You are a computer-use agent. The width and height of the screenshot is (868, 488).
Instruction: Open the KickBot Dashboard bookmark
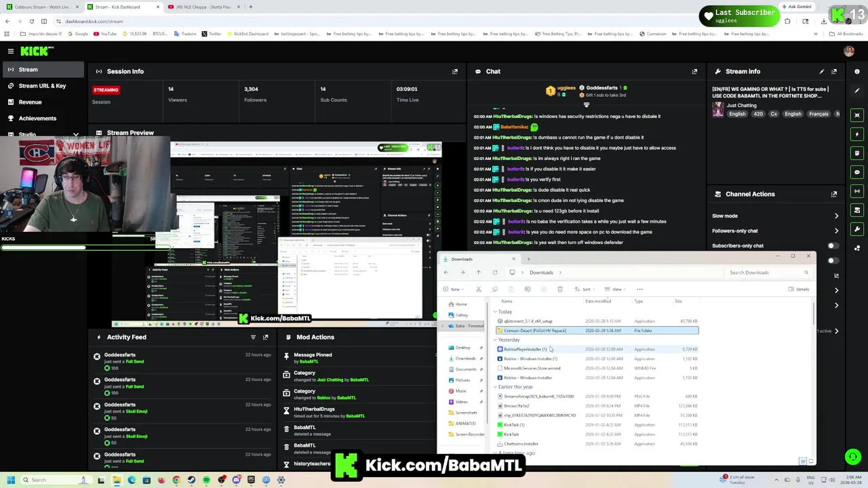pos(248,33)
